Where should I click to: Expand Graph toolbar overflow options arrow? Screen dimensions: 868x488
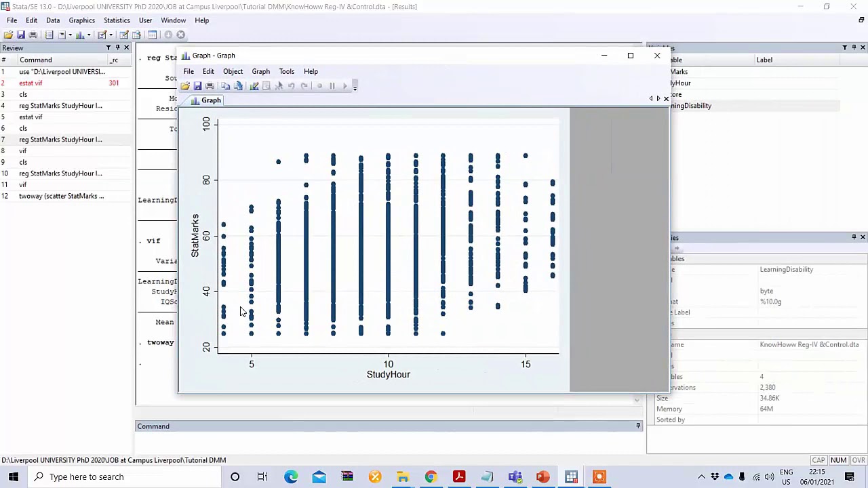tap(354, 86)
